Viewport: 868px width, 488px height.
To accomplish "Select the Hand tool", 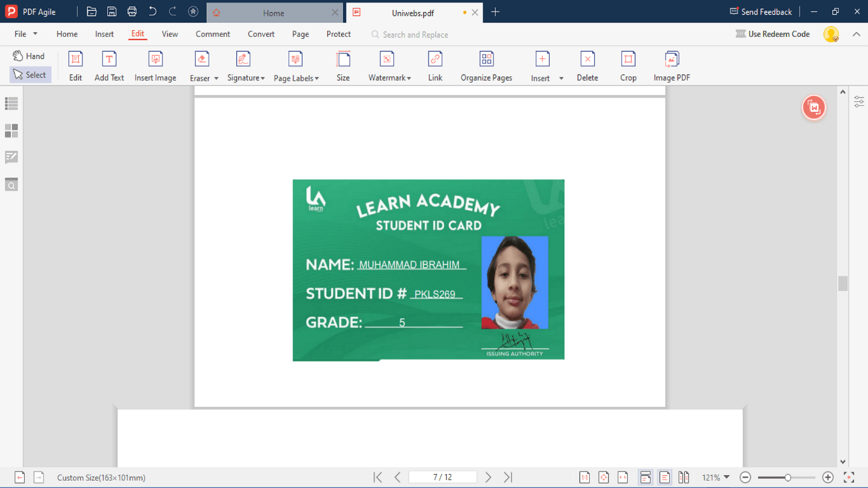I will point(29,56).
